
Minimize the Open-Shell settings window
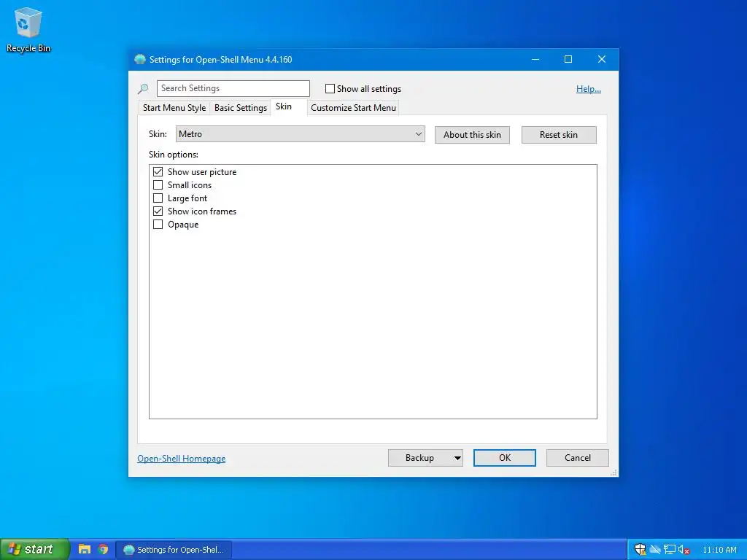(535, 59)
